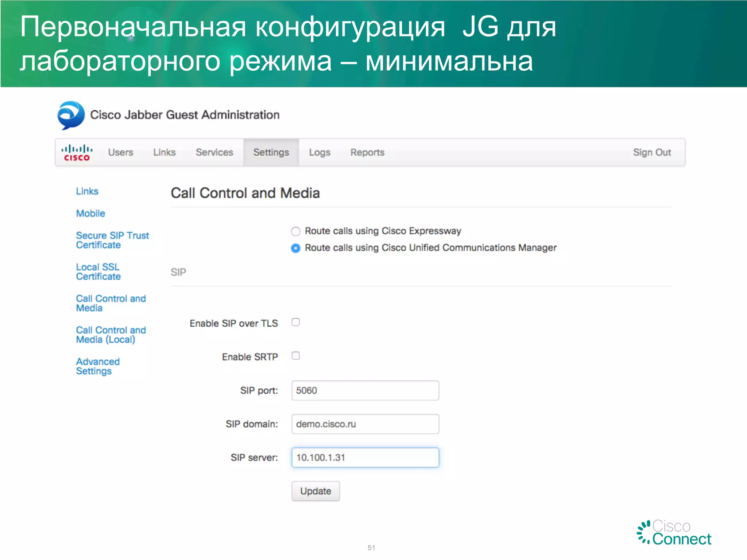The height and width of the screenshot is (560, 747).
Task: Go to the Services tab
Action: point(214,152)
